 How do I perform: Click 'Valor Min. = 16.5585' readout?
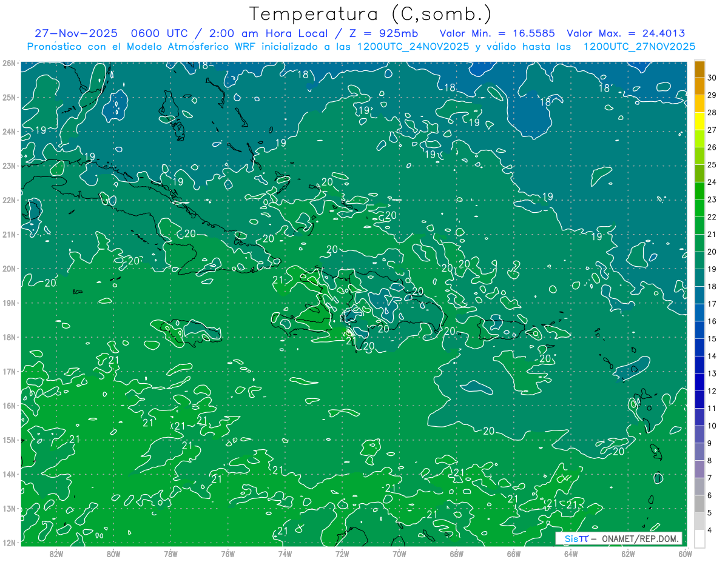pyautogui.click(x=497, y=33)
